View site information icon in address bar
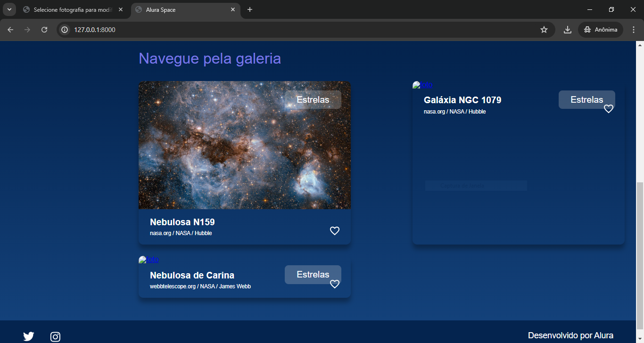This screenshot has height=343, width=644. 65,30
